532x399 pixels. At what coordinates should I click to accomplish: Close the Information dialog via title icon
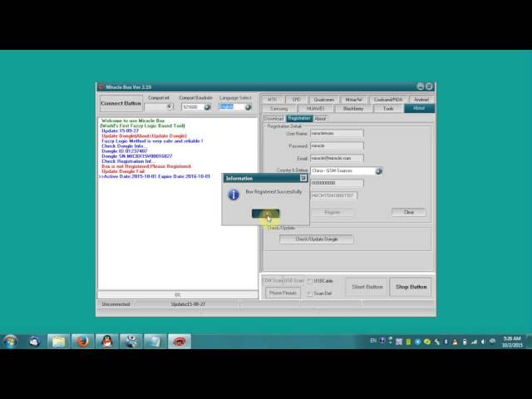(303, 178)
